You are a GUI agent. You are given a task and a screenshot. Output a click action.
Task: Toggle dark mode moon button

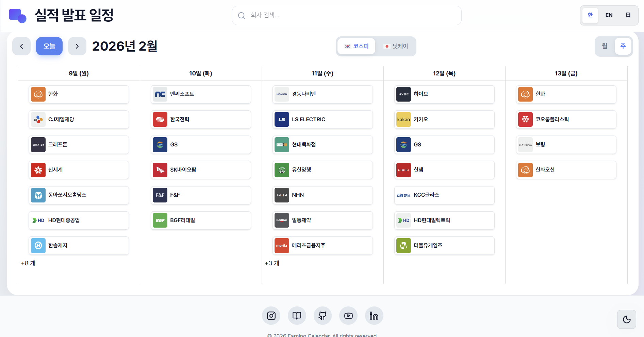tap(627, 319)
